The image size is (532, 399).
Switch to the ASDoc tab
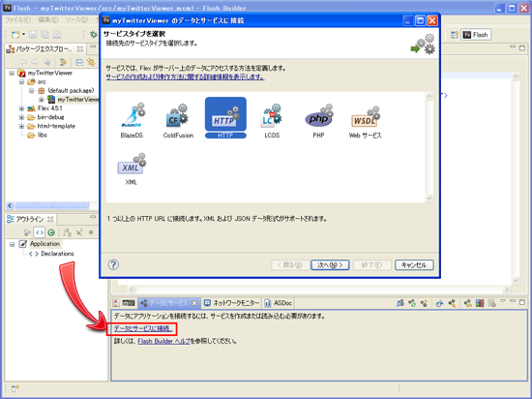(x=279, y=303)
